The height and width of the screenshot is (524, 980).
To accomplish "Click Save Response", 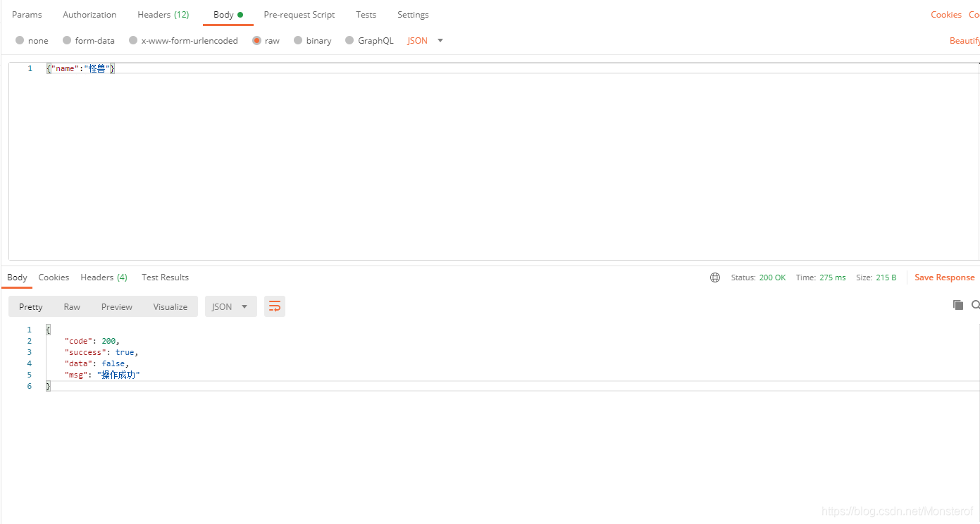I will point(945,277).
